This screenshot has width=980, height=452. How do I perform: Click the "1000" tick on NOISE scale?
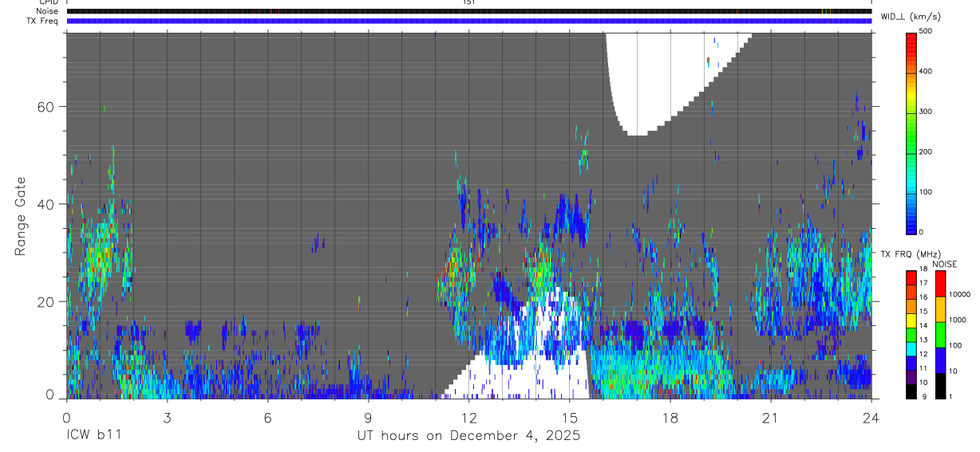957,320
